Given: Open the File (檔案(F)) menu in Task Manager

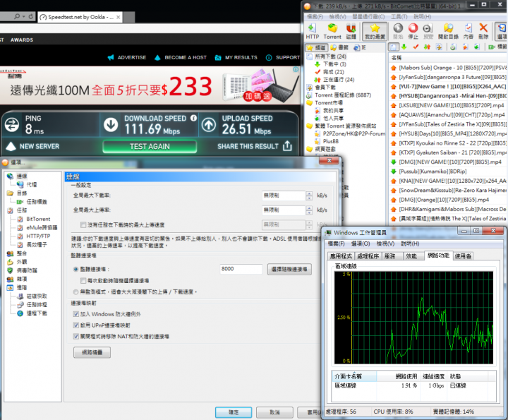Looking at the screenshot, I should pyautogui.click(x=337, y=244).
